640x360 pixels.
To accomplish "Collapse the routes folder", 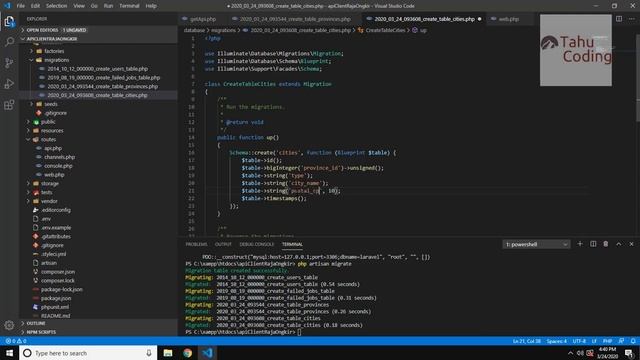I will (x=48, y=140).
